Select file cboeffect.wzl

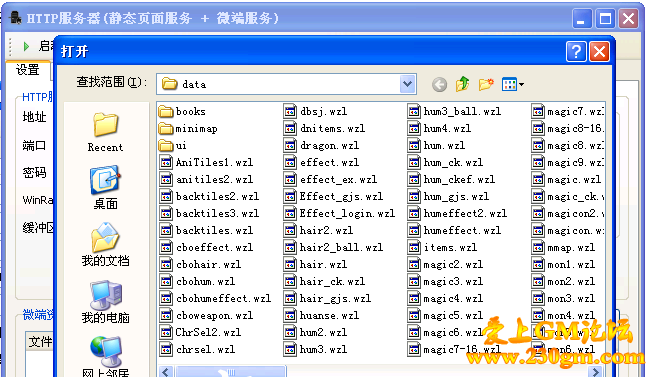tap(206, 247)
